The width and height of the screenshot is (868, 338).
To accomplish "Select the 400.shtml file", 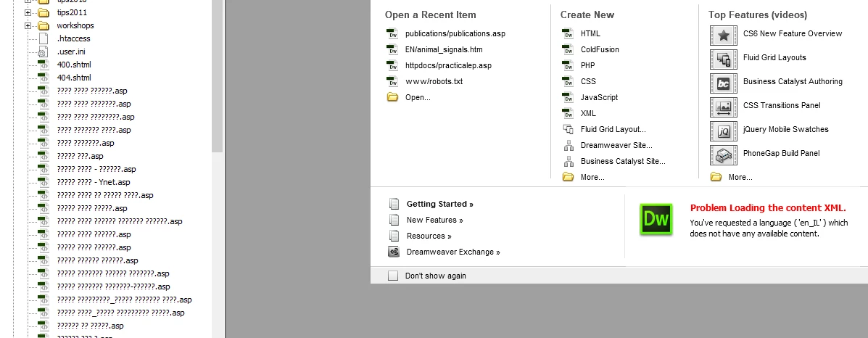I will point(74,65).
